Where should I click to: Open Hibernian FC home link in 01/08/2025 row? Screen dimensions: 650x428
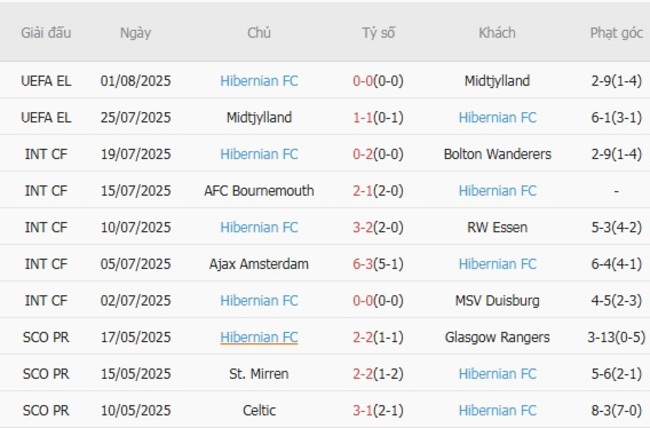tap(259, 81)
